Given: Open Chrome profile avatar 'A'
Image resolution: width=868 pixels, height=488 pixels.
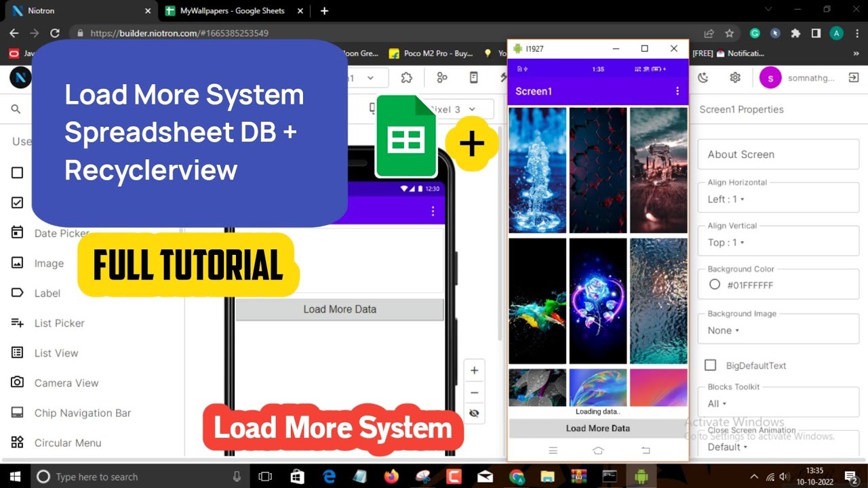Looking at the screenshot, I should pyautogui.click(x=837, y=33).
